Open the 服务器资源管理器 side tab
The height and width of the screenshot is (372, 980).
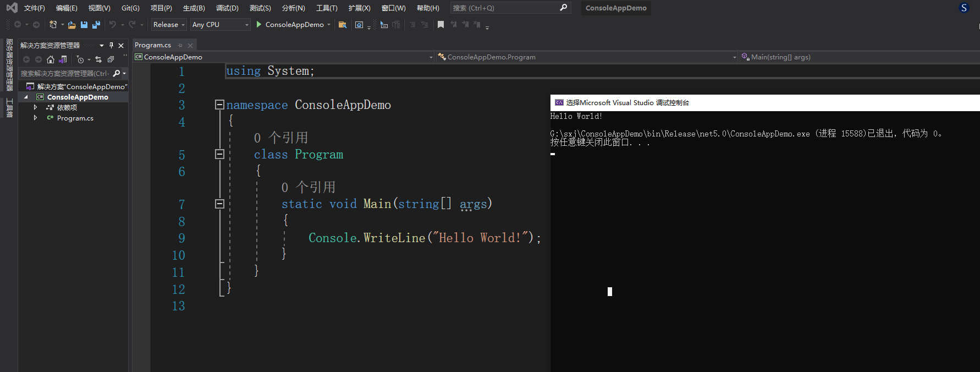[x=9, y=65]
